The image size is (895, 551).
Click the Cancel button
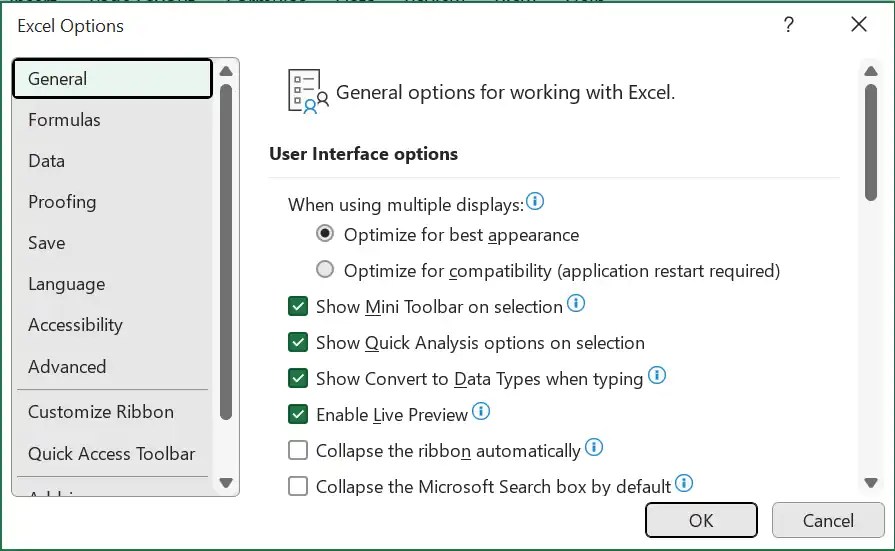click(828, 520)
